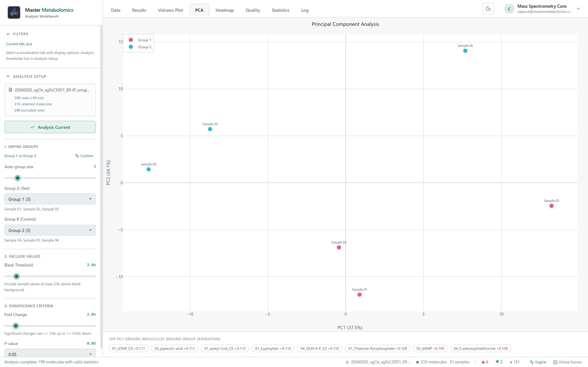This screenshot has width=588, height=367.
Task: Click the upregulated red triangle count
Action: point(485,362)
